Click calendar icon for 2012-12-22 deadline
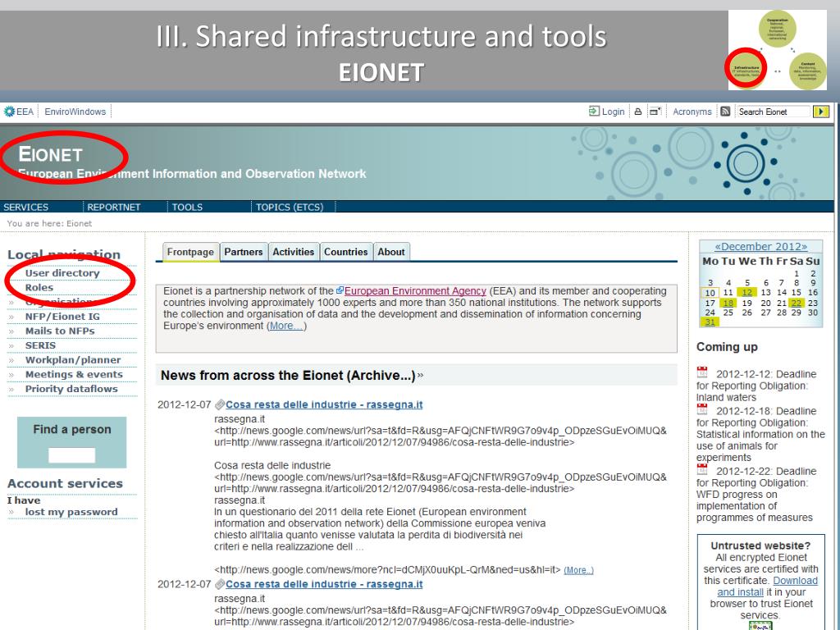Screen dimensions: 840x630 (702, 468)
